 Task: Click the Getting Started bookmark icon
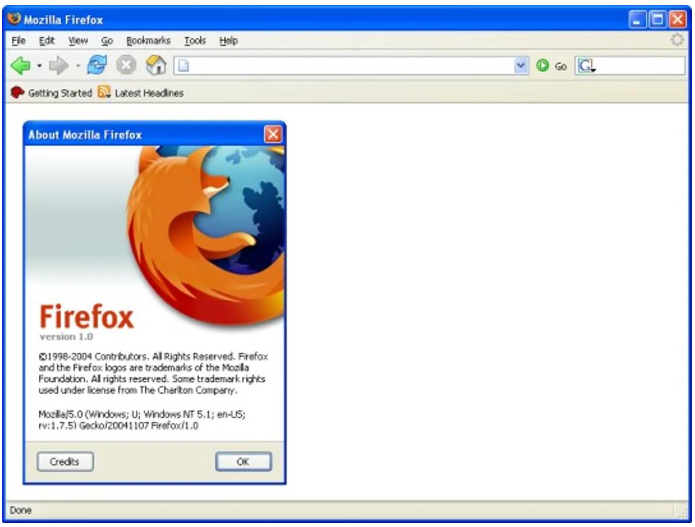click(17, 92)
